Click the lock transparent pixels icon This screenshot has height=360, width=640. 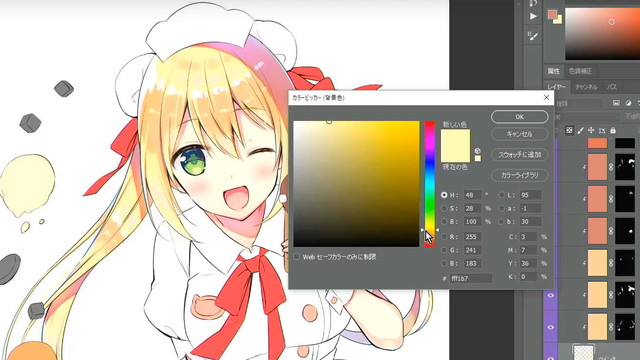coord(569,130)
